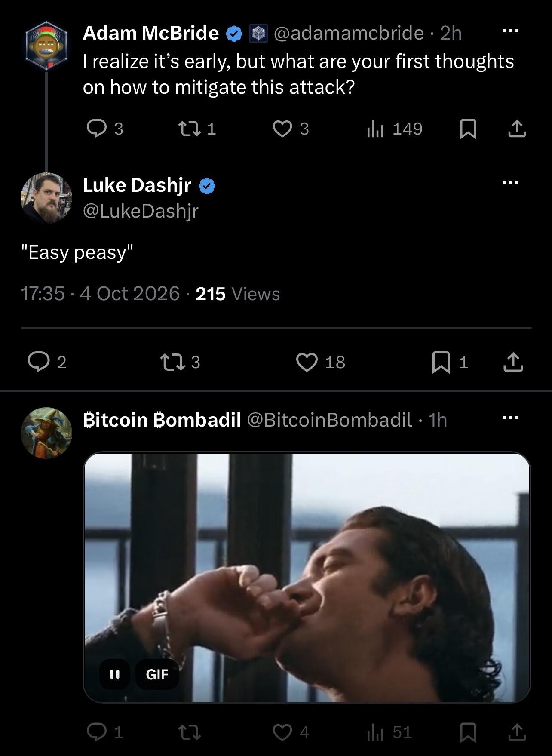The width and height of the screenshot is (552, 756).
Task: Open Bitcoin Bombadil's profile name link
Action: pos(162,420)
